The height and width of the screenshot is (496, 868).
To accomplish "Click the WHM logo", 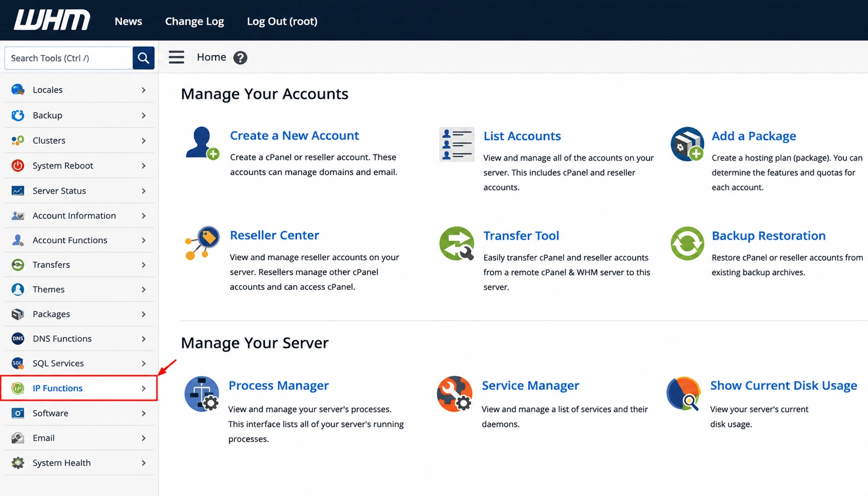I will 52,20.
